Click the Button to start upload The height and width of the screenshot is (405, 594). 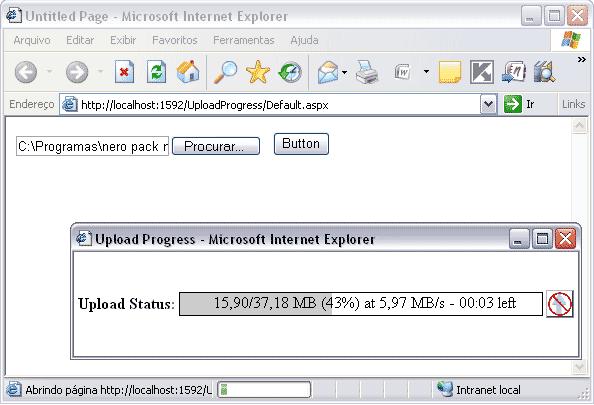(x=301, y=144)
